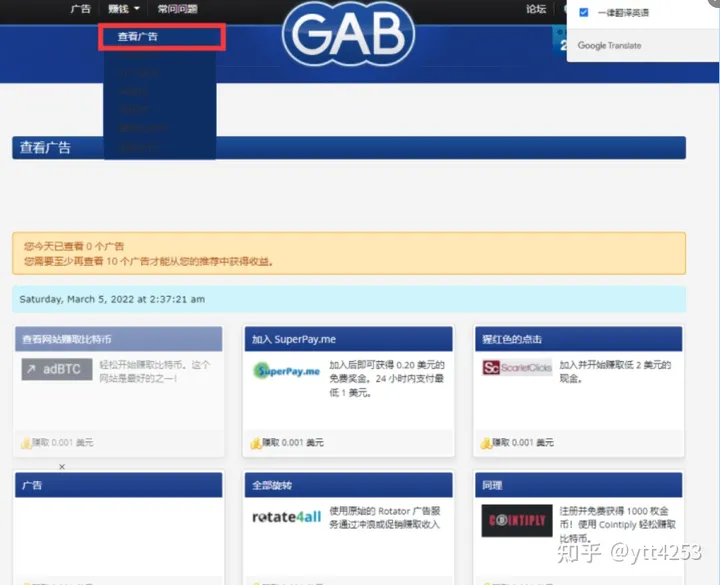Image resolution: width=720 pixels, height=585 pixels.
Task: Click the adBTC description 轻松开始赚取比特币
Action: (155, 371)
